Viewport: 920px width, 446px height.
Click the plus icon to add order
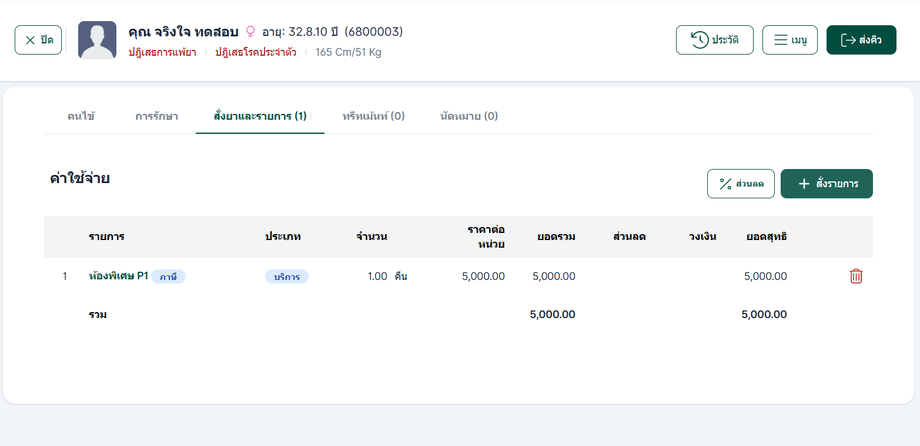click(x=803, y=184)
